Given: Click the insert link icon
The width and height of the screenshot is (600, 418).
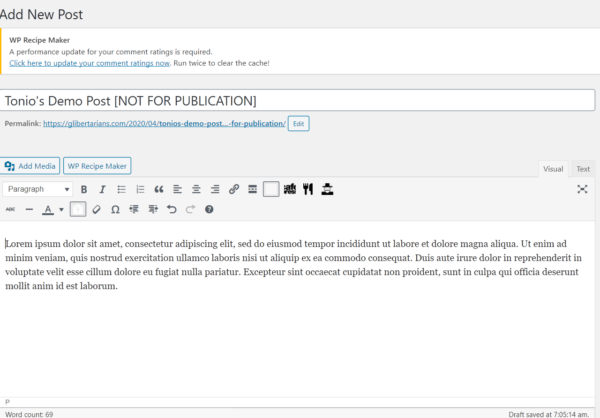Looking at the screenshot, I should click(x=234, y=189).
